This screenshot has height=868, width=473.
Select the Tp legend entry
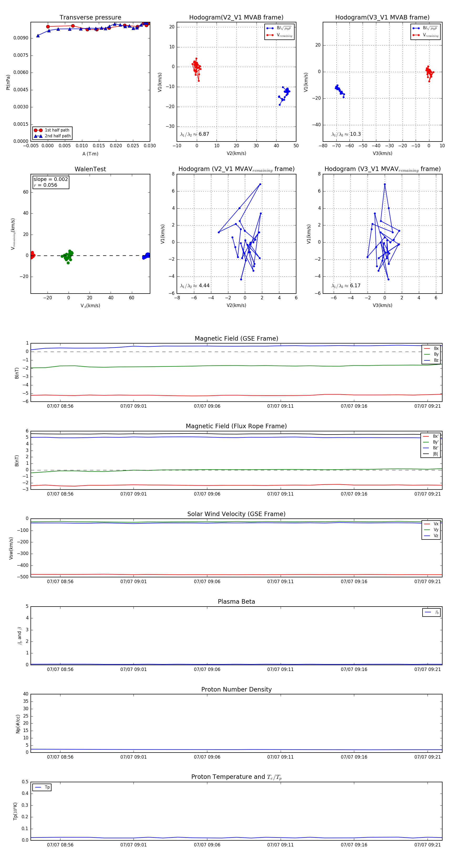coord(42,788)
